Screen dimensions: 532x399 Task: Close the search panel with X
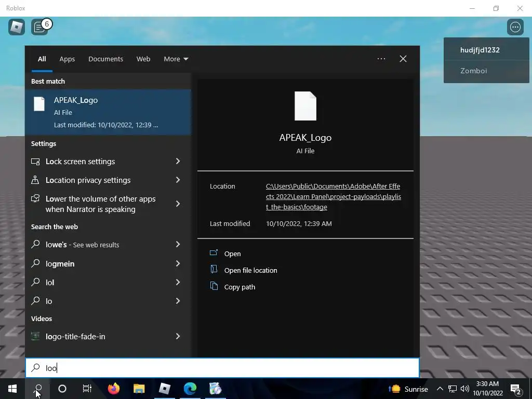(403, 59)
